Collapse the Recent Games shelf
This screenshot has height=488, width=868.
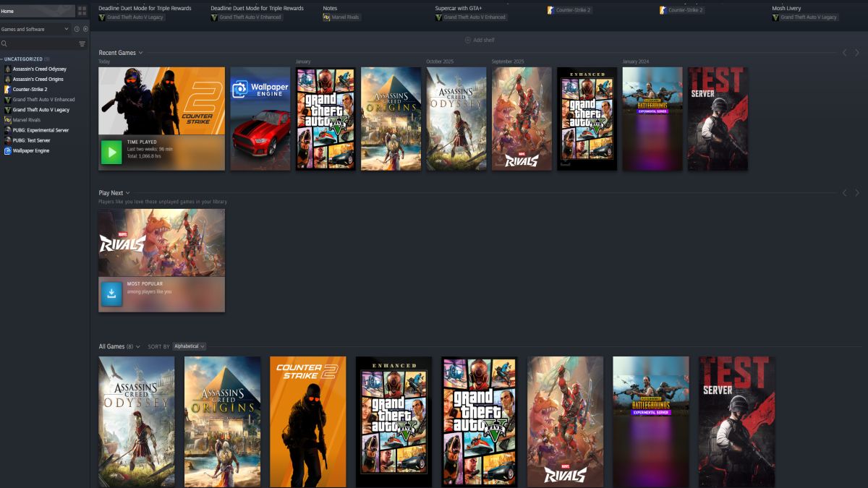click(x=139, y=52)
